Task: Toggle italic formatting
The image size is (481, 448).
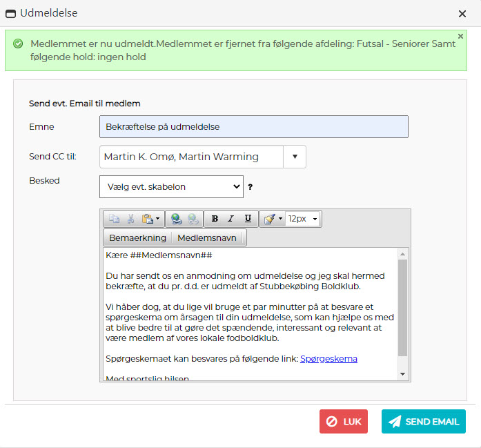Action: (231, 219)
